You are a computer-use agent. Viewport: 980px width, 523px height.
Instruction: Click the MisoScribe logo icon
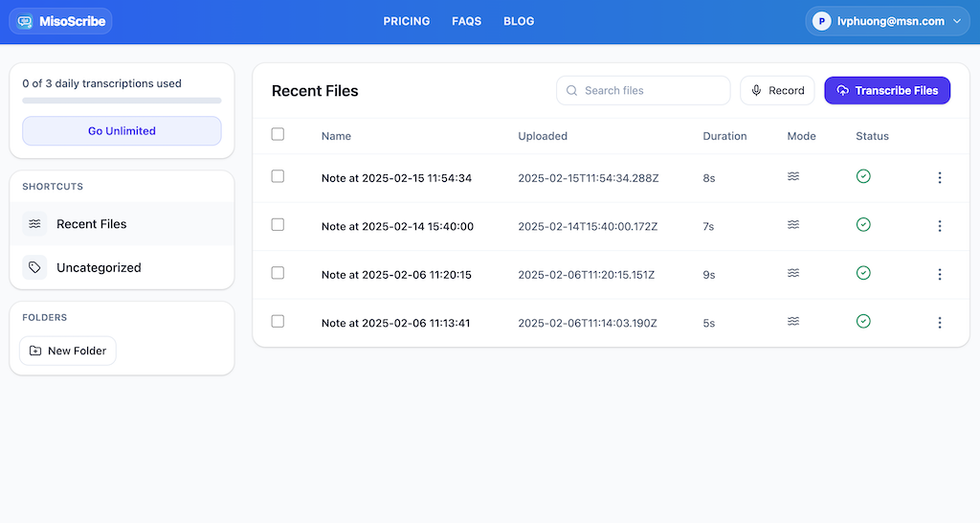click(25, 21)
